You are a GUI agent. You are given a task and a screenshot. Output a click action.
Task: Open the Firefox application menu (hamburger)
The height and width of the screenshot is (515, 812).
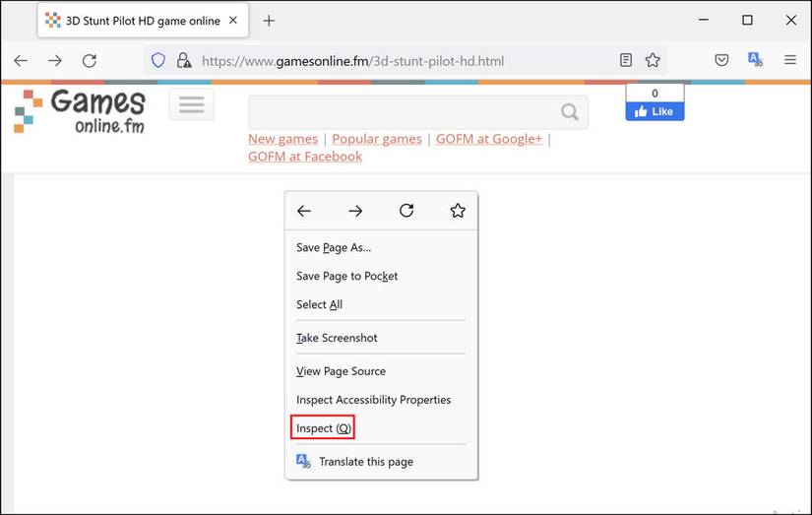790,60
